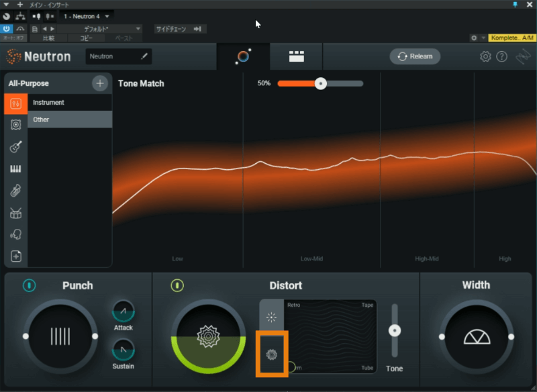Click the iZotope squiggle logo icon
Viewport: 537px width, 392px height.
pyautogui.click(x=524, y=56)
